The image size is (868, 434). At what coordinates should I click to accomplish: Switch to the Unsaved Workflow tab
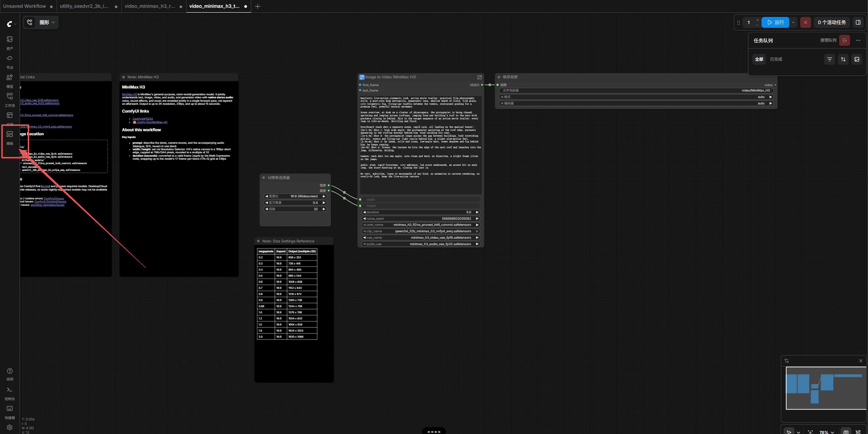24,6
